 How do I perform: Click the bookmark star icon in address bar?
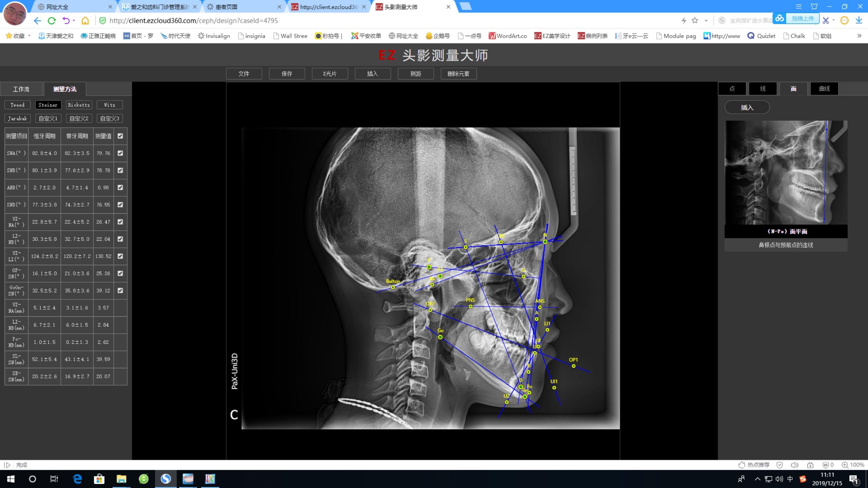[695, 21]
